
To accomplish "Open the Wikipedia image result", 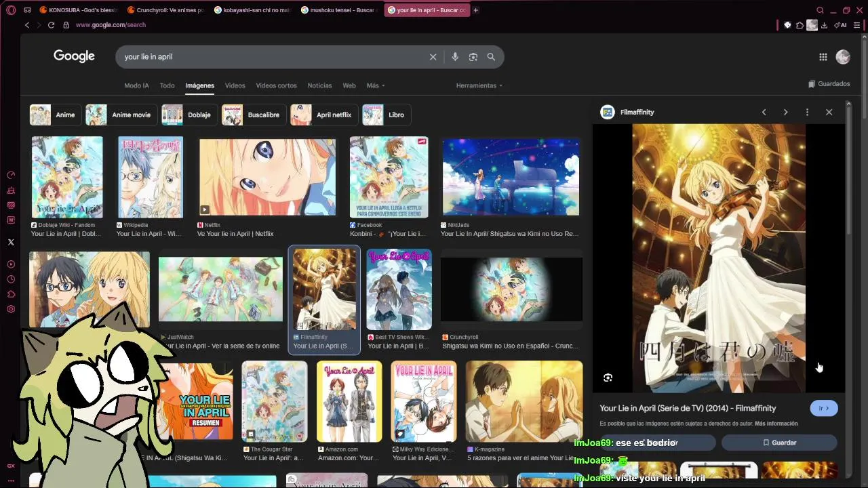I will point(150,177).
